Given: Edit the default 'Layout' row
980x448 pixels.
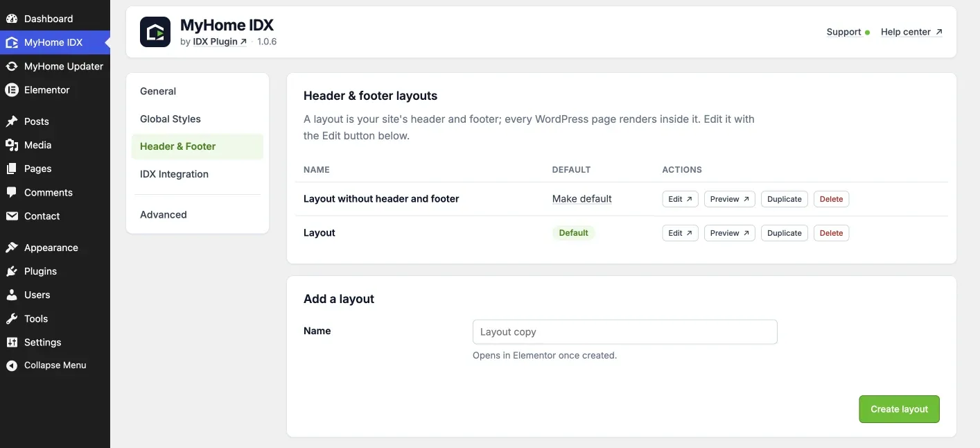Looking at the screenshot, I should tap(680, 233).
